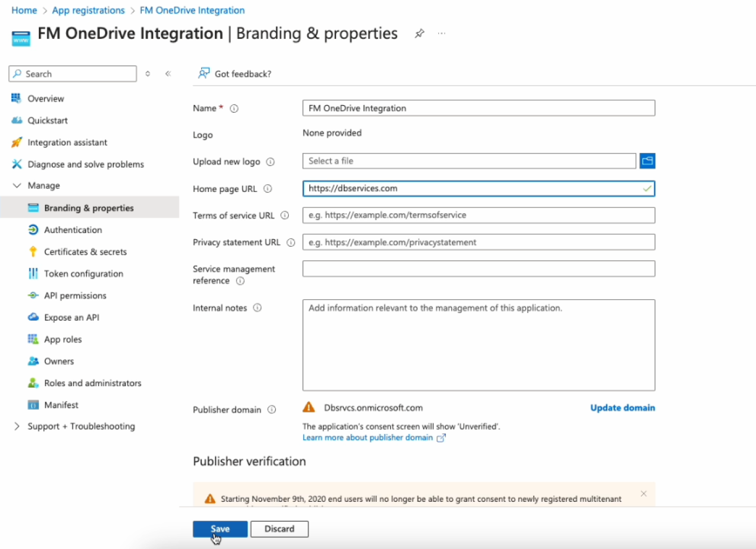The height and width of the screenshot is (549, 756).
Task: Click the up-down sort arrows beside search
Action: 148,74
